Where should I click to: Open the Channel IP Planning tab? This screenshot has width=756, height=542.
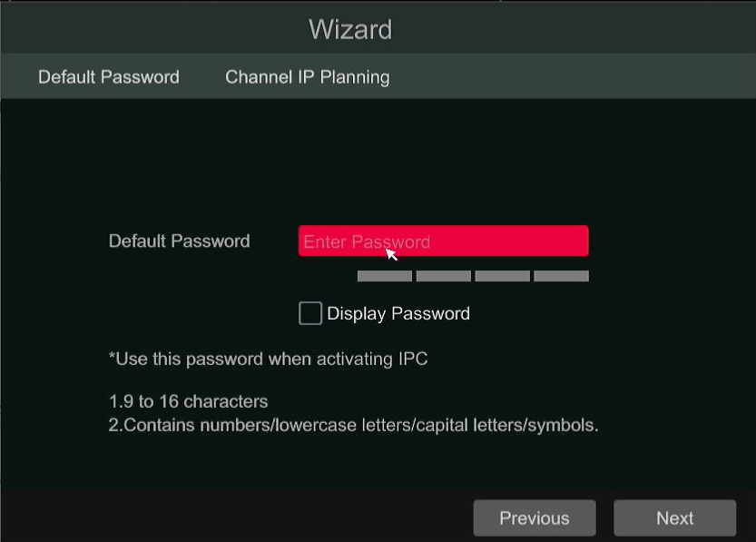tap(307, 77)
